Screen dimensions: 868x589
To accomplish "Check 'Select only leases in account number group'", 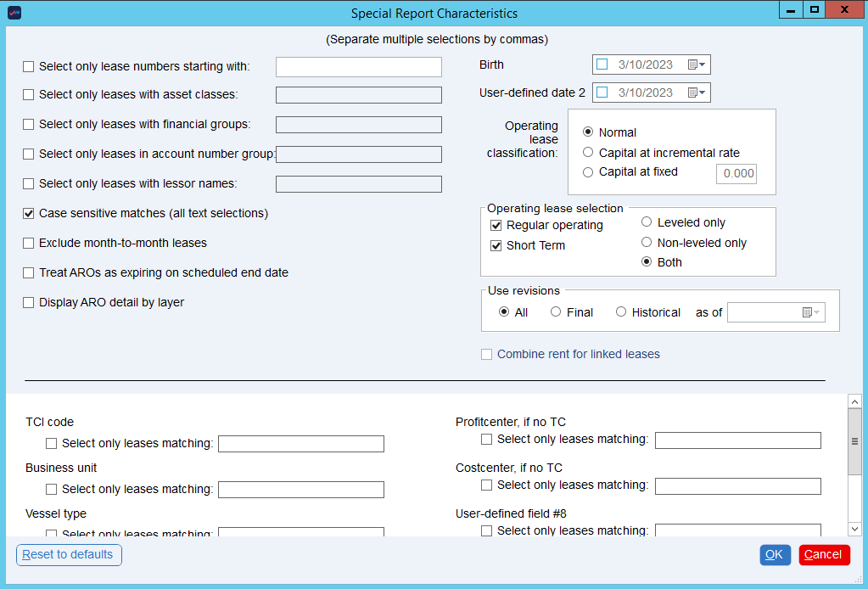I will (x=28, y=154).
